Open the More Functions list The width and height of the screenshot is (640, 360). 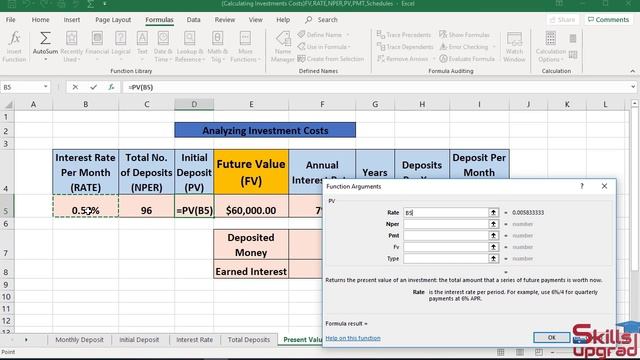click(245, 47)
